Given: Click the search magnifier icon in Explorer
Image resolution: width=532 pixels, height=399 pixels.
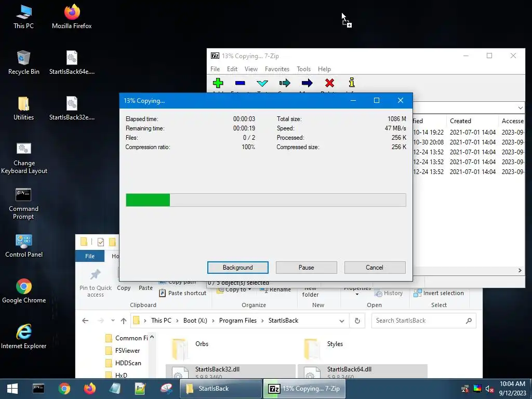Looking at the screenshot, I should [x=469, y=321].
